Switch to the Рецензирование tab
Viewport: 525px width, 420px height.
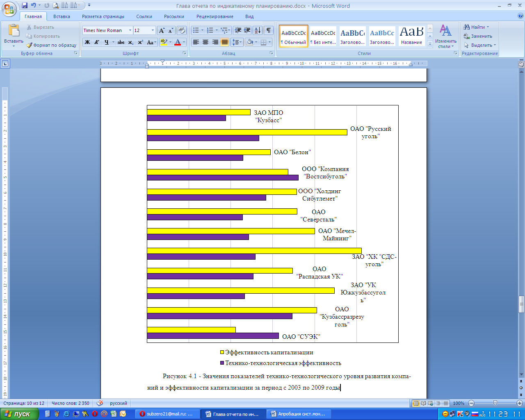[215, 16]
